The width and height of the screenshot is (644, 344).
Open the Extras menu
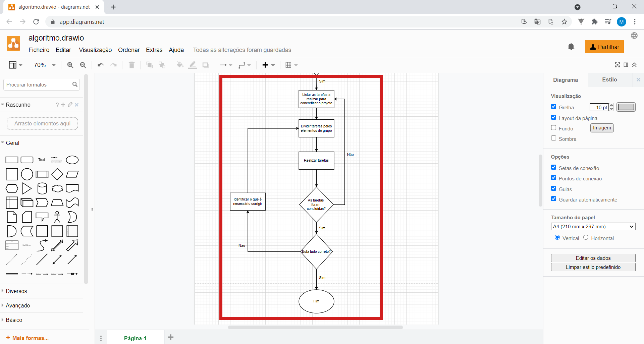tap(154, 50)
